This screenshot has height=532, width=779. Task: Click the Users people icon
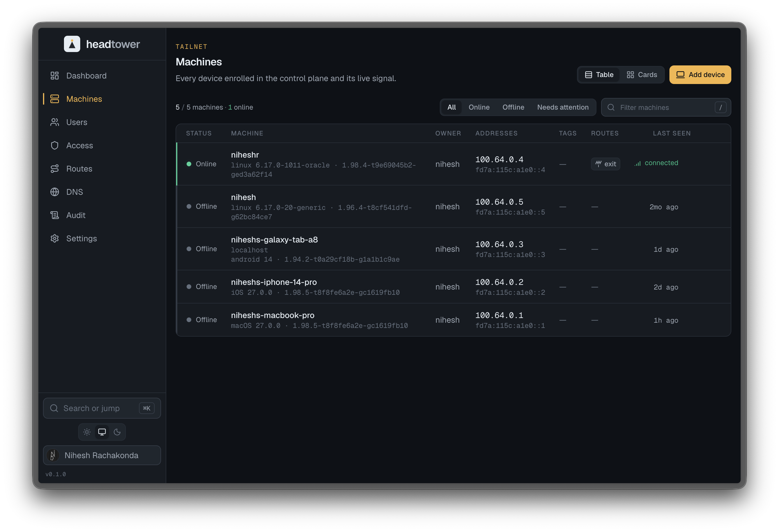coord(55,122)
